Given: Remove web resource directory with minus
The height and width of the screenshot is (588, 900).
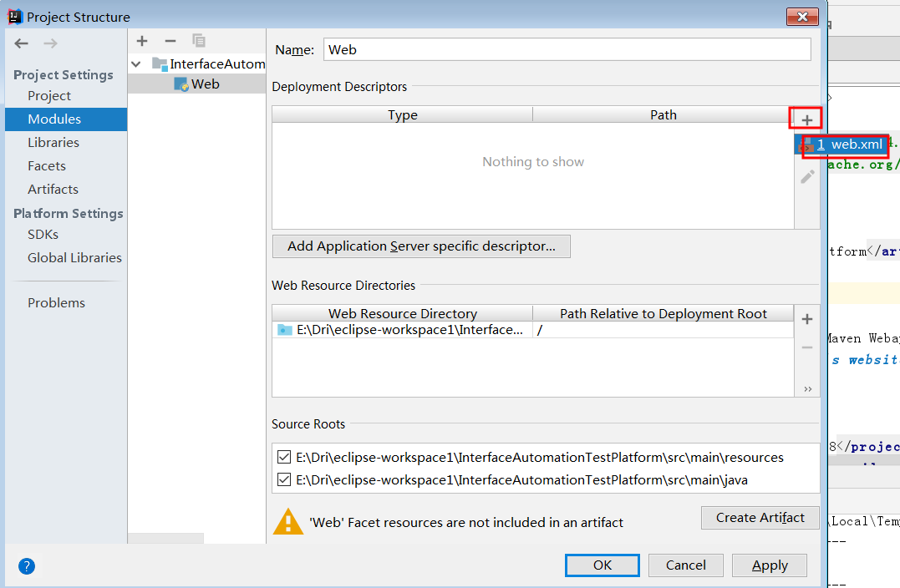Looking at the screenshot, I should 807,347.
